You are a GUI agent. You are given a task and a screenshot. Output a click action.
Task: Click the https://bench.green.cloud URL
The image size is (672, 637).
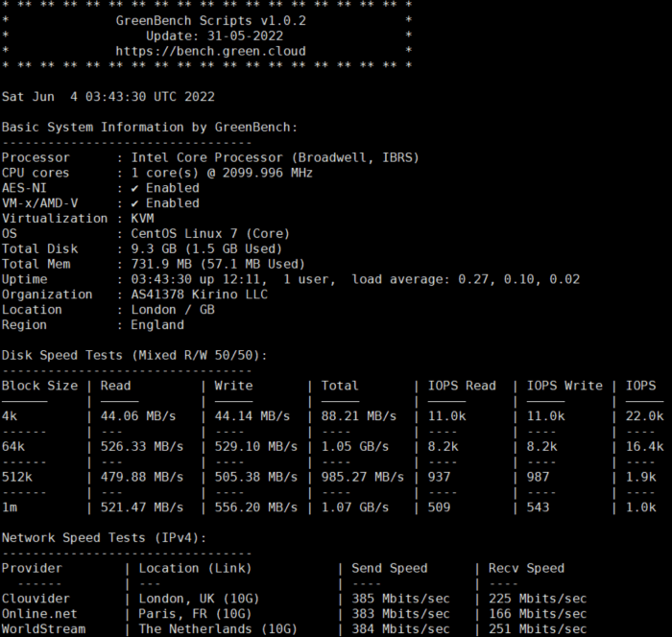210,52
